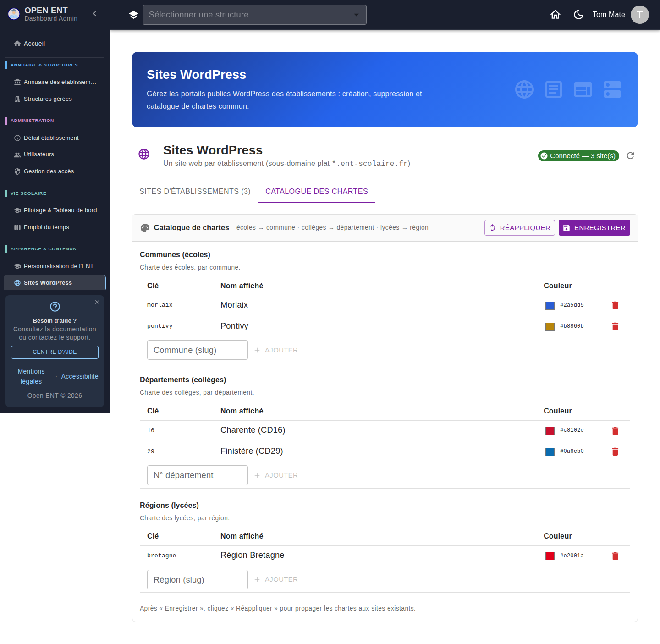
Task: Click the Enregistrer button
Action: (x=594, y=228)
